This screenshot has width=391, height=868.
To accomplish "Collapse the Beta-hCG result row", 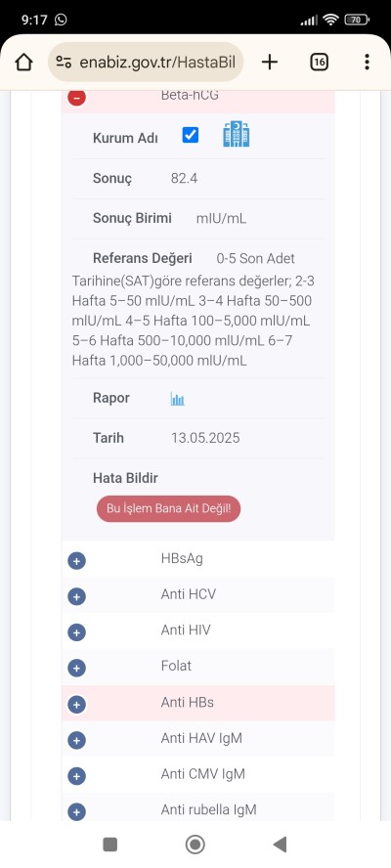I will click(x=76, y=98).
